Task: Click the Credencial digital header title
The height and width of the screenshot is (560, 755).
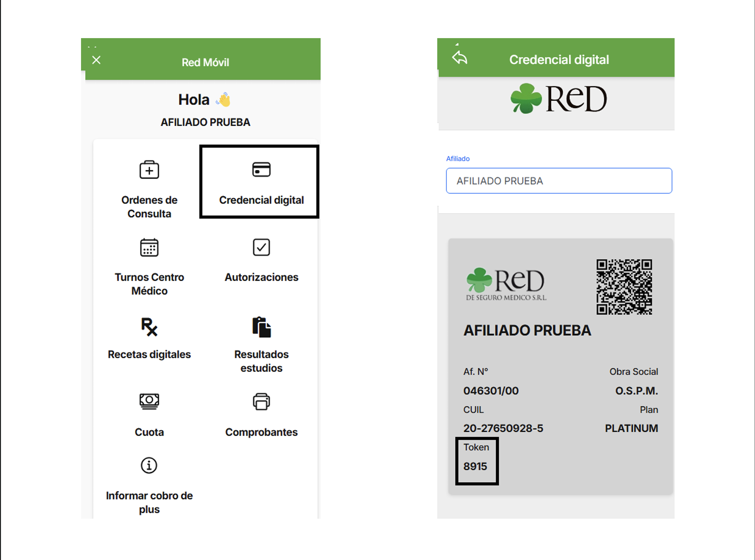Action: tap(559, 60)
